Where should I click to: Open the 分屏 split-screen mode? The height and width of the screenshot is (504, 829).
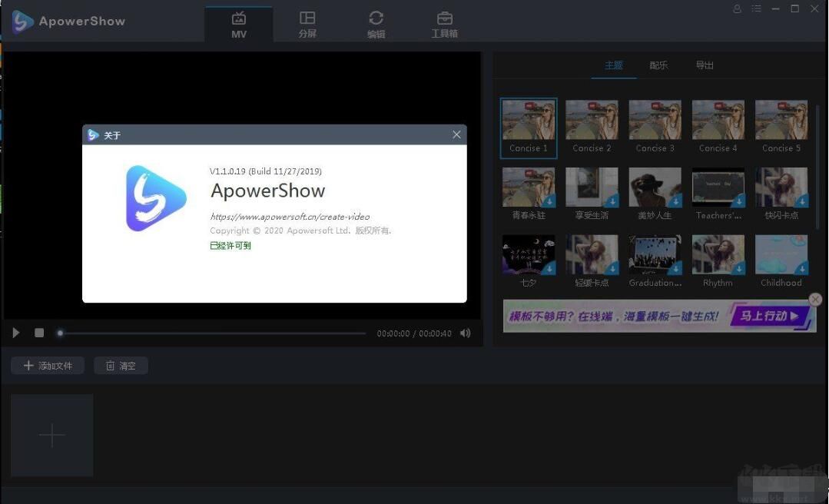[x=307, y=23]
